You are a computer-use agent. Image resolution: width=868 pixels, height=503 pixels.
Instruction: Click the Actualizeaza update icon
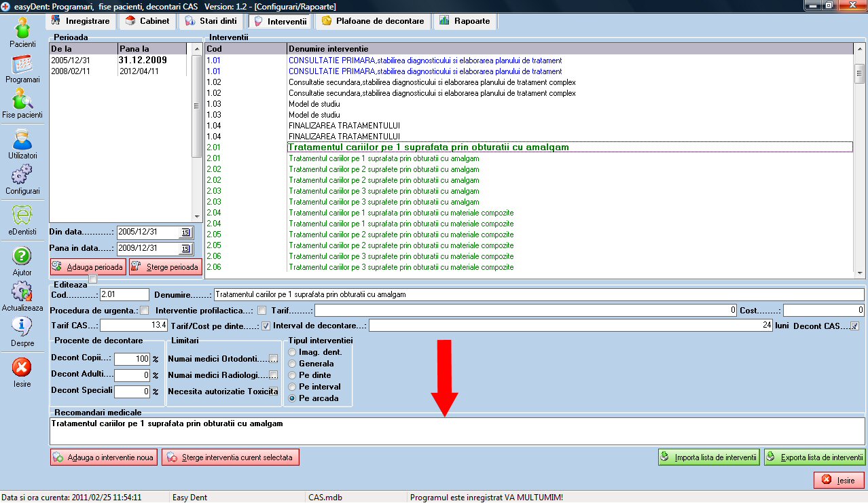click(22, 294)
